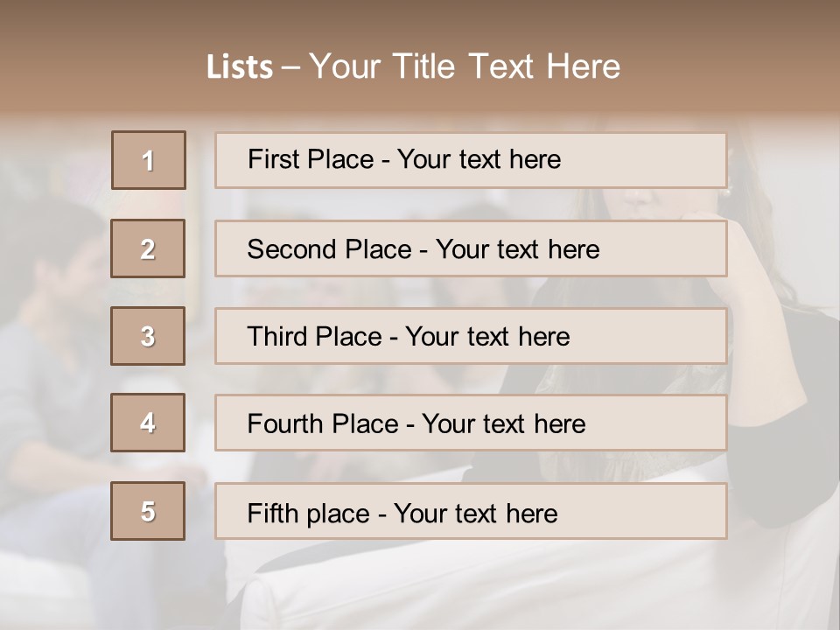
Task: Click the dash in the slide title
Action: point(290,67)
